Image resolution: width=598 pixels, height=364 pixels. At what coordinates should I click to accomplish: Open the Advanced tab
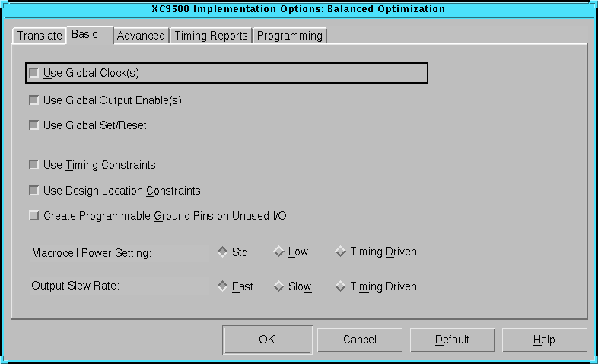pyautogui.click(x=141, y=36)
